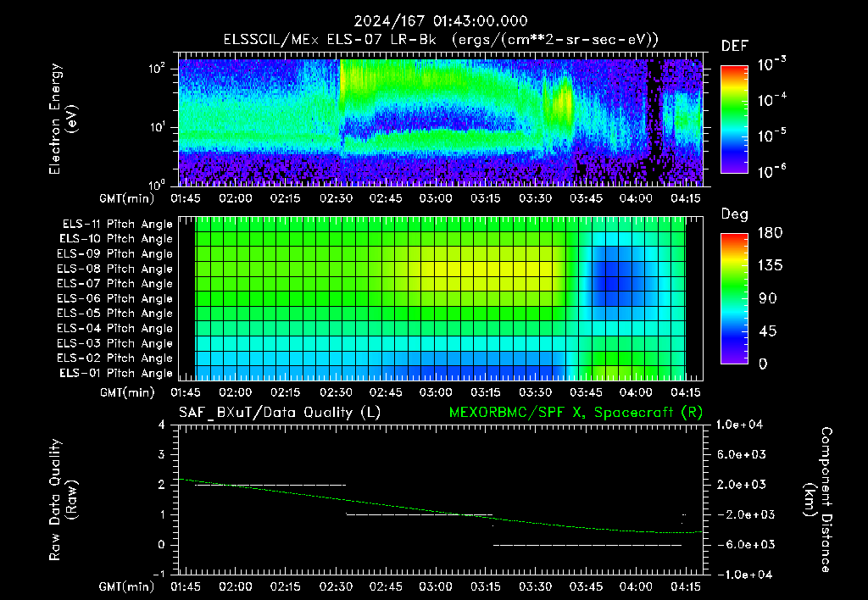This screenshot has height=600, width=868.
Task: Click the 2.0e+03 right axis value
Action: [x=741, y=484]
